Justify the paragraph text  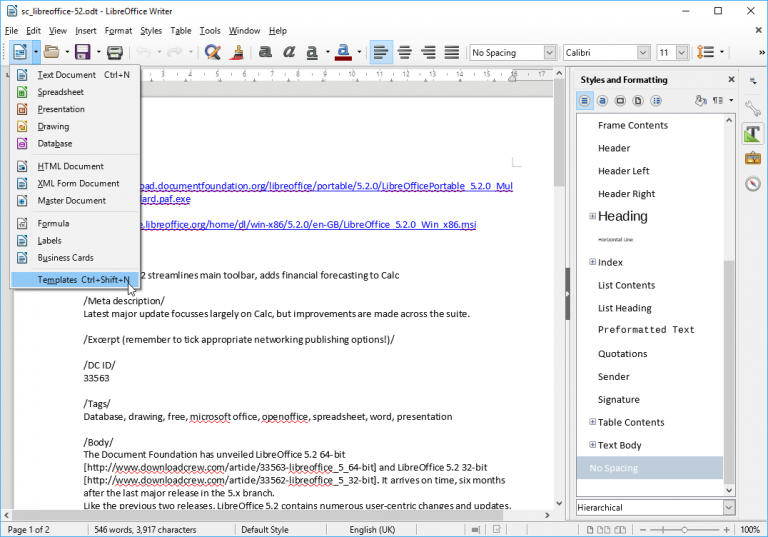tap(452, 52)
